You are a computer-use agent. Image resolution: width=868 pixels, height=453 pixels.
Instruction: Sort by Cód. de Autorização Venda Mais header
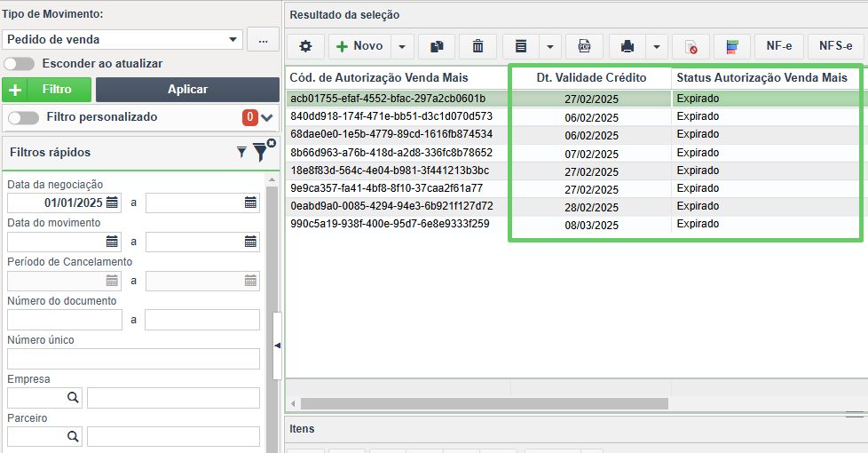click(x=379, y=78)
